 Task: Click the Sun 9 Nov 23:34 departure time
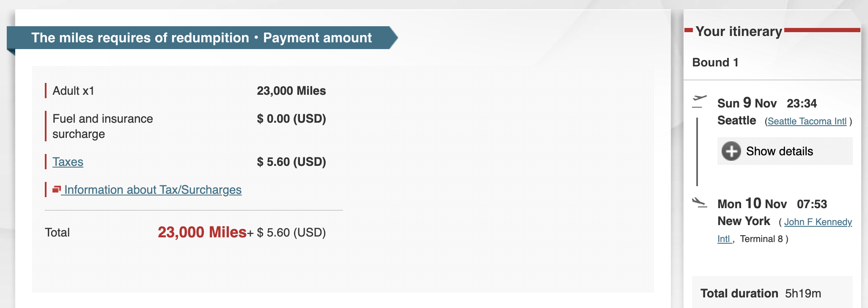point(767,103)
